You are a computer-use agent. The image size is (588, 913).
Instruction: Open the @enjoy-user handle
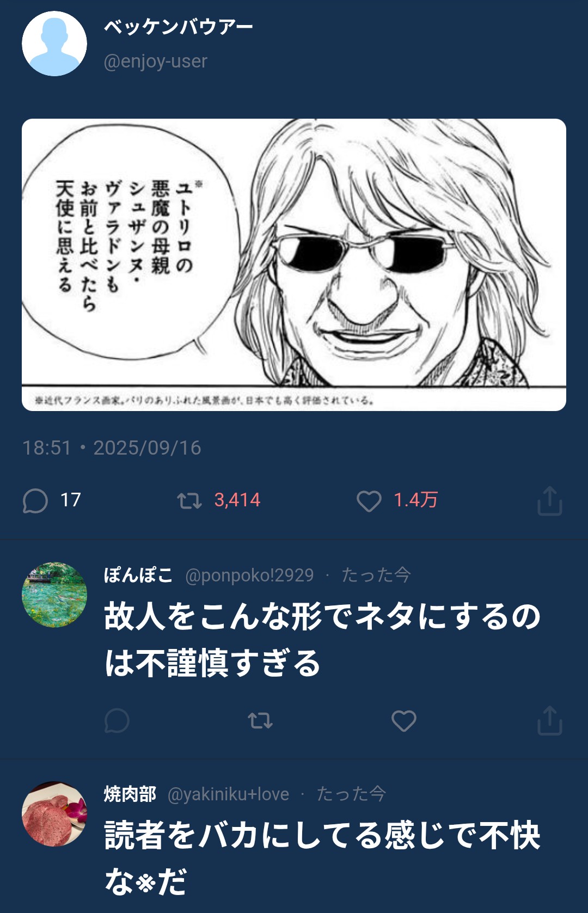pyautogui.click(x=155, y=62)
